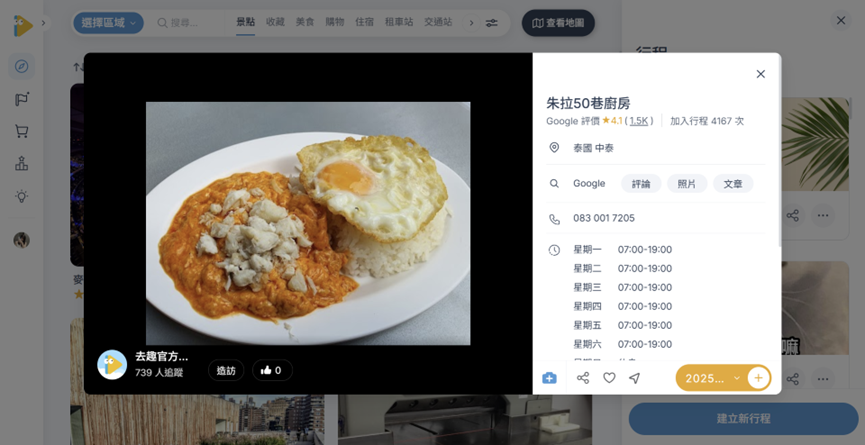Click the Google search magnifier icon
Image resolution: width=865 pixels, height=445 pixels.
click(554, 184)
